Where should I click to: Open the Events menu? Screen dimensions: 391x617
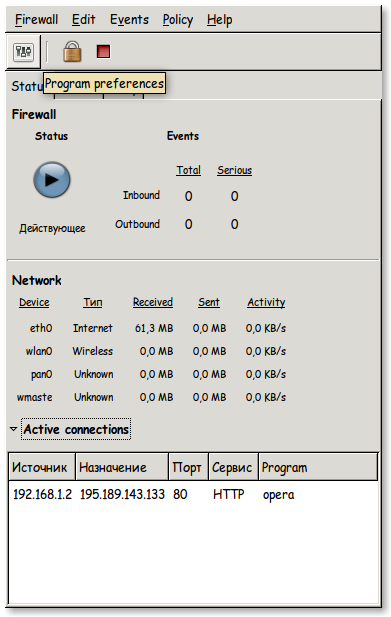pos(129,19)
